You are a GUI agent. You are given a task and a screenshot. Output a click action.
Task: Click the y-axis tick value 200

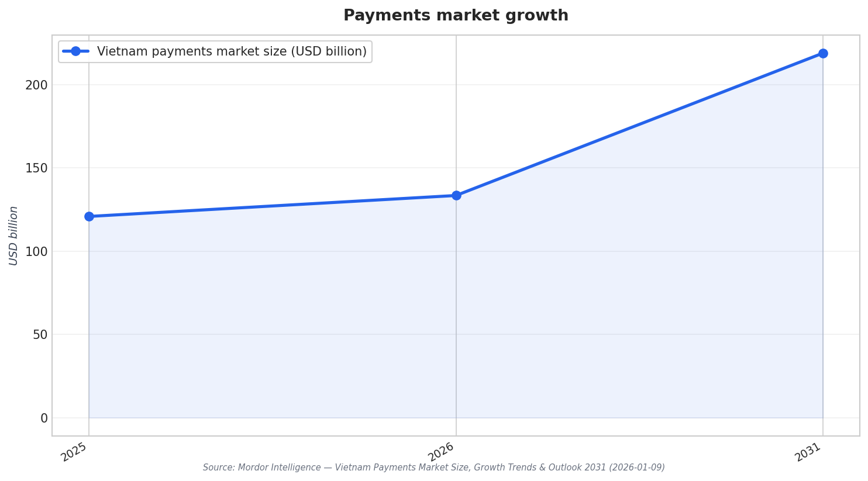coord(36,85)
